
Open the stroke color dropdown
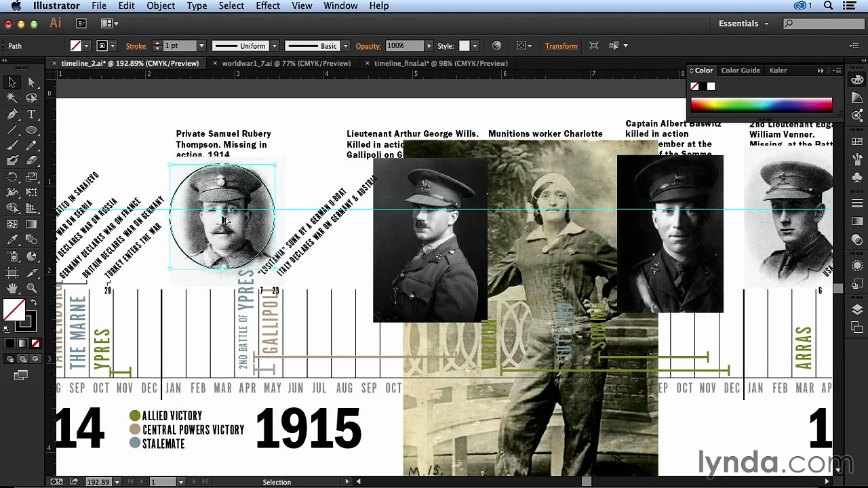tap(112, 46)
